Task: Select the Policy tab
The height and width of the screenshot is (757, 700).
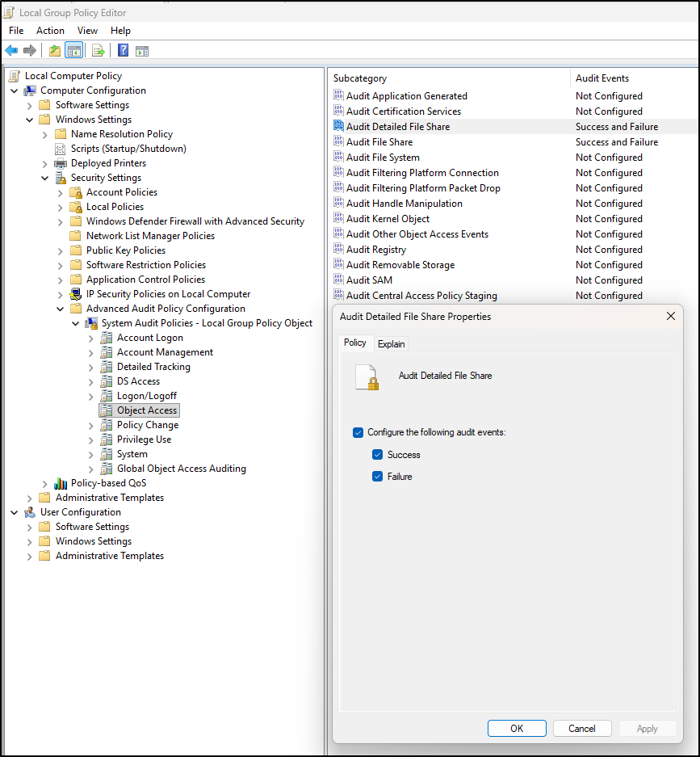Action: (x=355, y=343)
